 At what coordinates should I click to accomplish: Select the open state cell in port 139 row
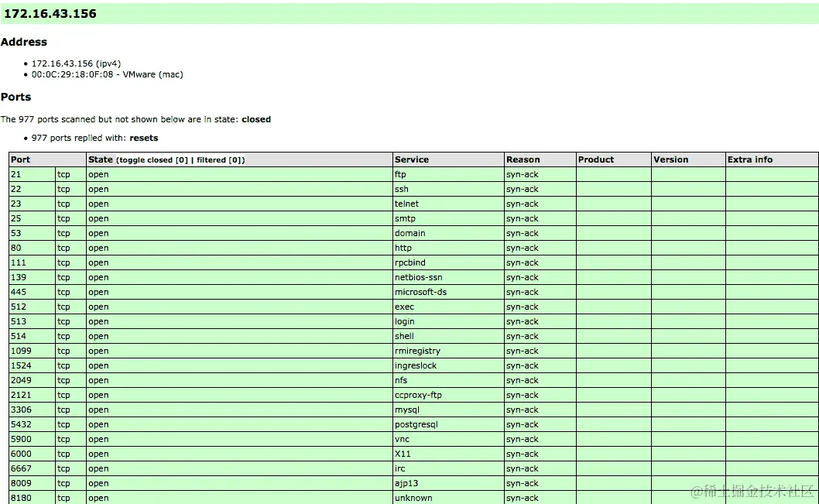click(239, 277)
